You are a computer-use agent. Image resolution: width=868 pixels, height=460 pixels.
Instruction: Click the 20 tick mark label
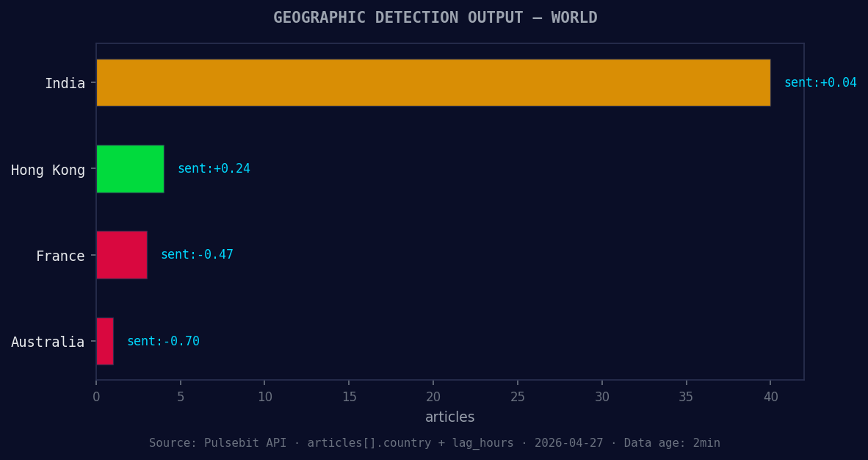pos(433,396)
